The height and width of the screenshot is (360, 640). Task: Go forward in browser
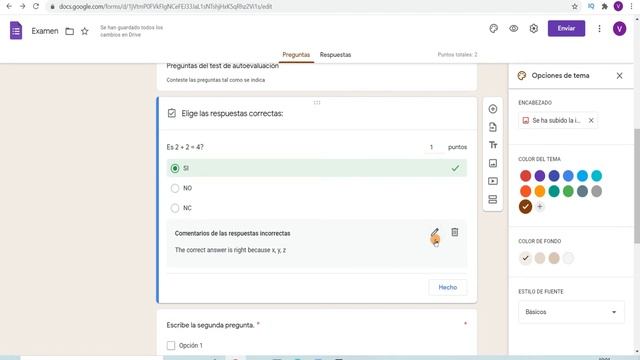22,6
